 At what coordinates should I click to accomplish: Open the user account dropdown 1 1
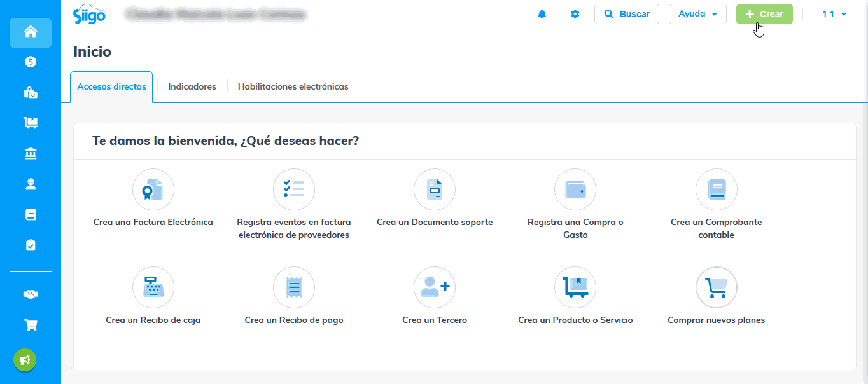[x=834, y=14]
